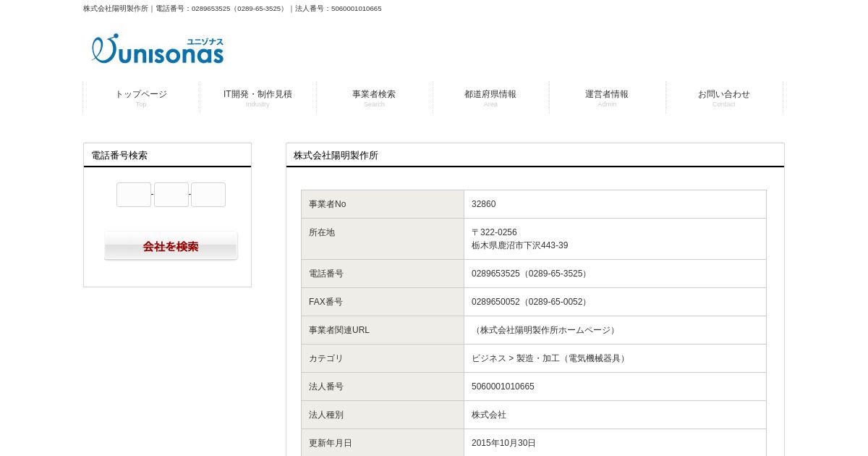Image resolution: width=868 pixels, height=456 pixels.
Task: Focus the last phone number field
Action: (x=208, y=195)
